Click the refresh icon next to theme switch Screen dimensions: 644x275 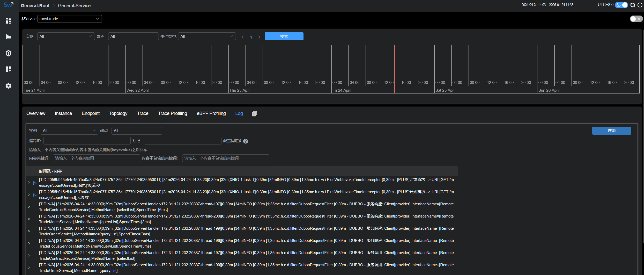(x=633, y=5)
